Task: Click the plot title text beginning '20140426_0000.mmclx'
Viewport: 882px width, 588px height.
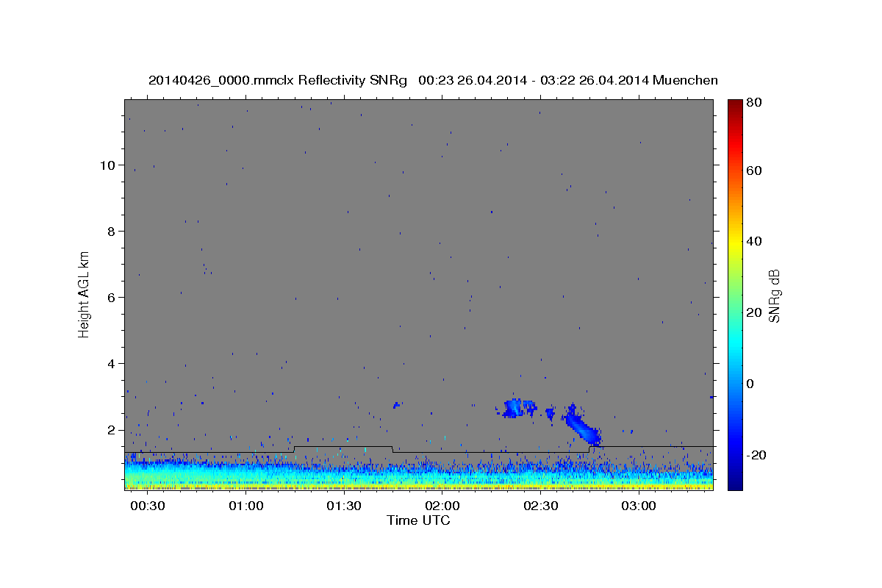Action: (x=433, y=80)
